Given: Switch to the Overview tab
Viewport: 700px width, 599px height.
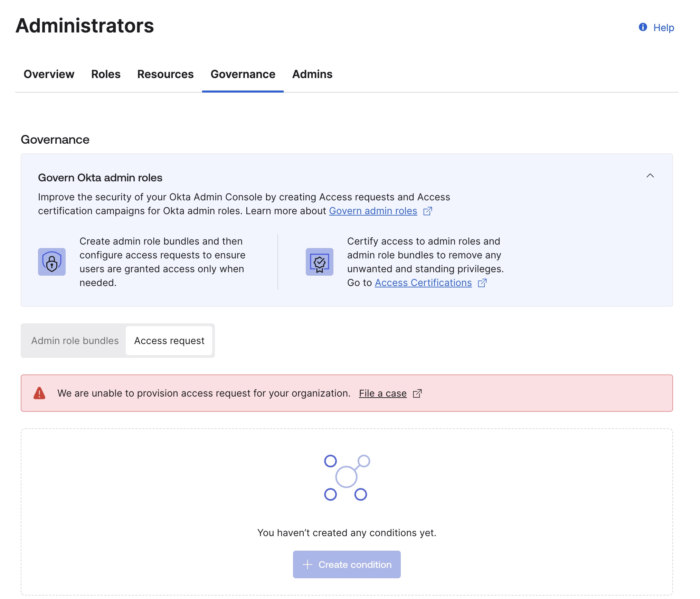Looking at the screenshot, I should (48, 74).
